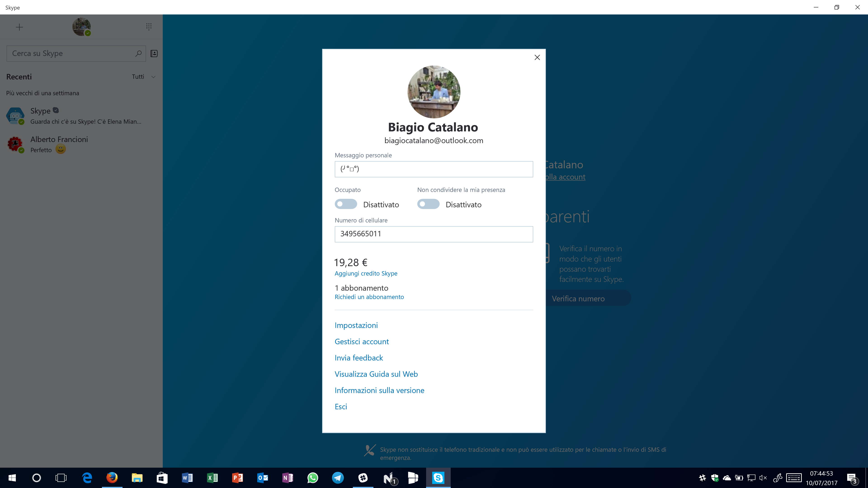Click the large profile picture in dialog
The height and width of the screenshot is (488, 868).
(434, 91)
